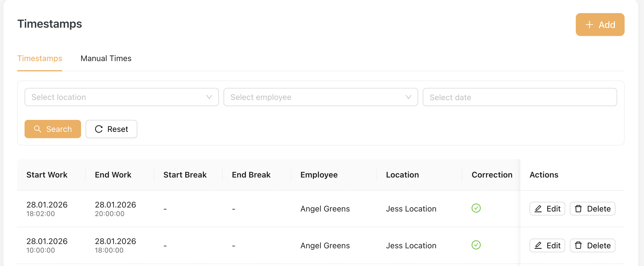Expand location list via its chevron arrow
Viewport: 644px width, 266px height.
click(x=209, y=97)
